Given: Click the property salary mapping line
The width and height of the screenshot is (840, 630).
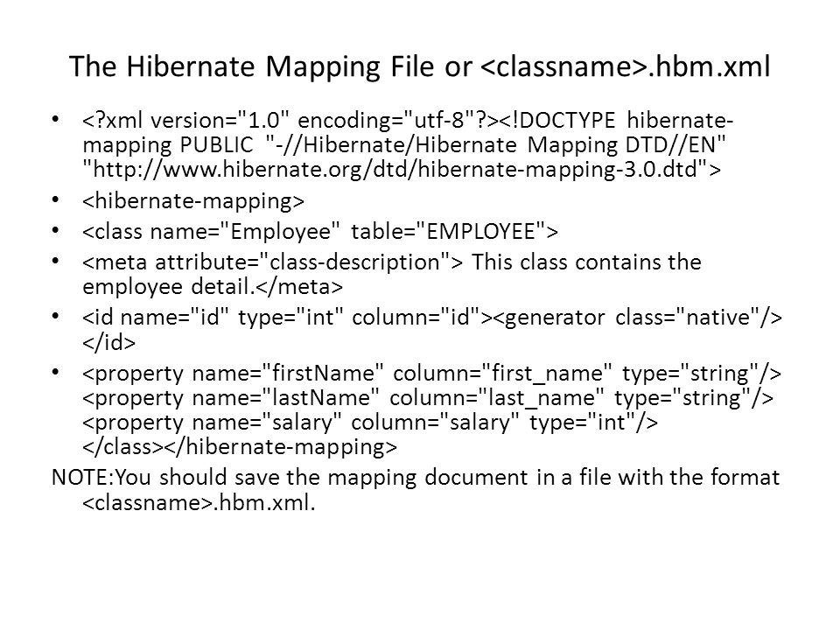Looking at the screenshot, I should (x=370, y=423).
